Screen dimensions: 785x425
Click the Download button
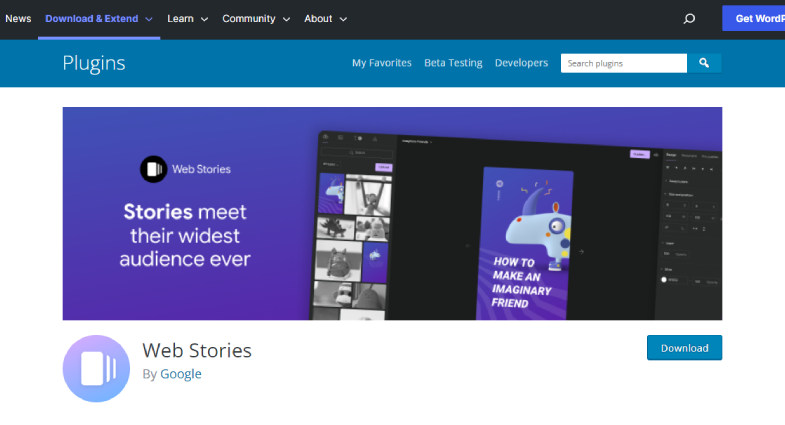(x=684, y=348)
